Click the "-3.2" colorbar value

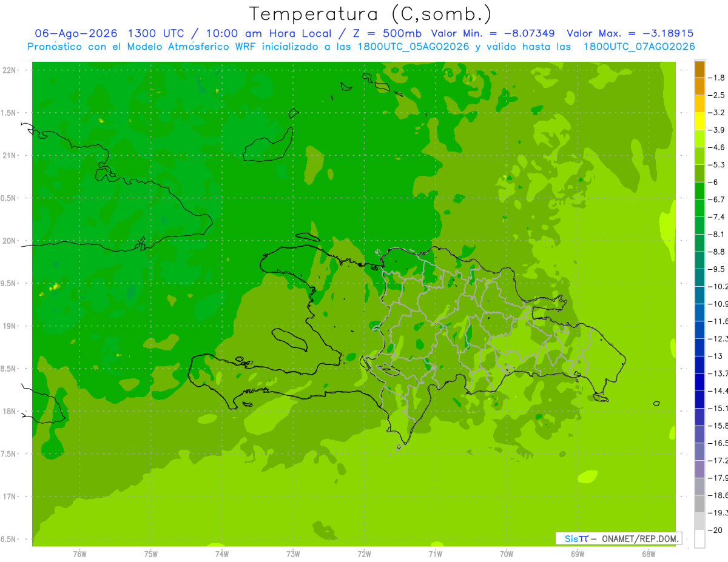click(717, 113)
